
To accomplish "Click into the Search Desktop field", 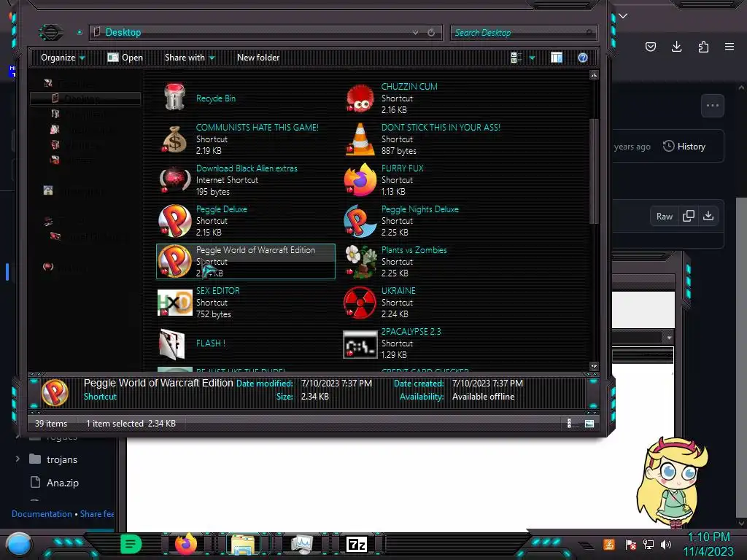I will (523, 32).
